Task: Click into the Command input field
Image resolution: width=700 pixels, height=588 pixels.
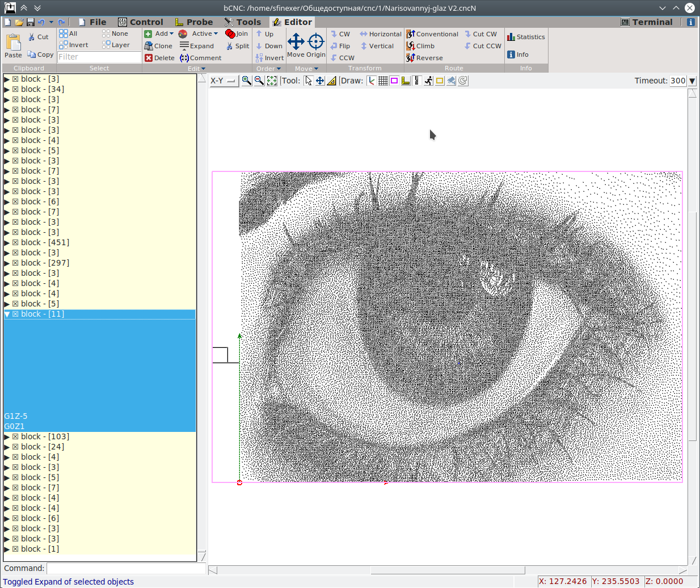Action: coord(126,568)
